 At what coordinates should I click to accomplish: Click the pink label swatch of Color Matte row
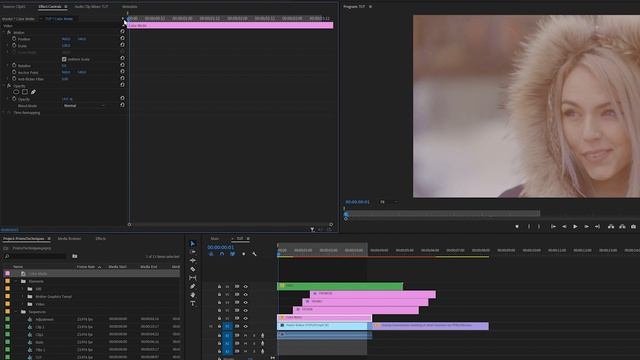7,273
